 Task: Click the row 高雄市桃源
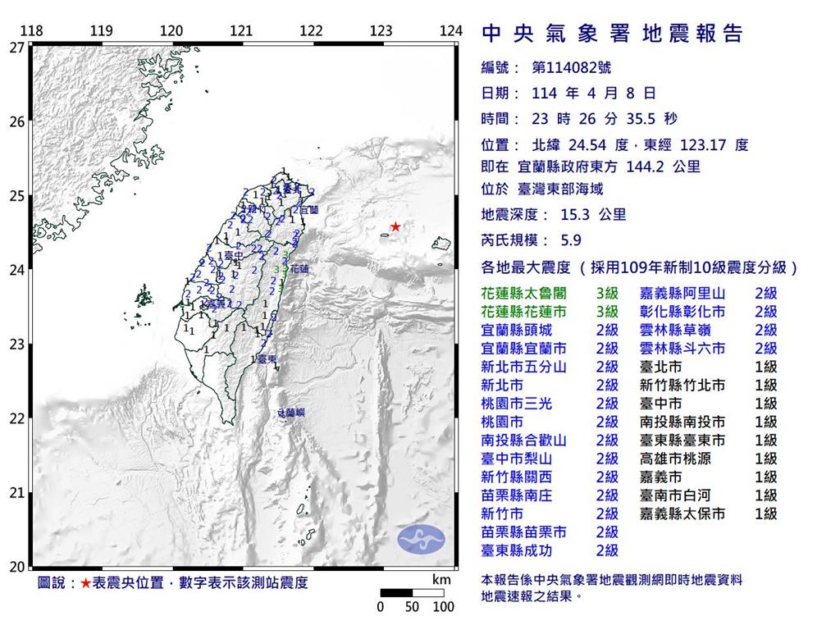click(x=708, y=459)
